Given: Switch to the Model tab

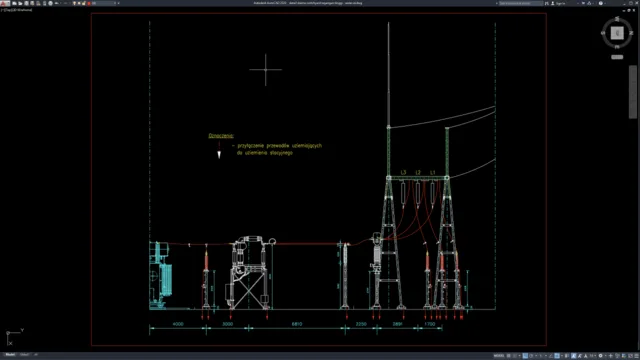Looking at the screenshot, I should pyautogui.click(x=10, y=355).
